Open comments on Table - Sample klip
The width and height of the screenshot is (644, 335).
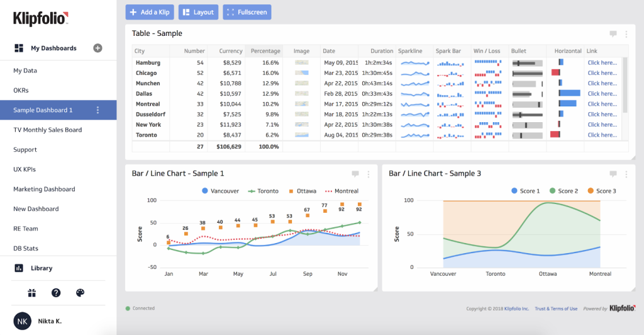click(613, 33)
